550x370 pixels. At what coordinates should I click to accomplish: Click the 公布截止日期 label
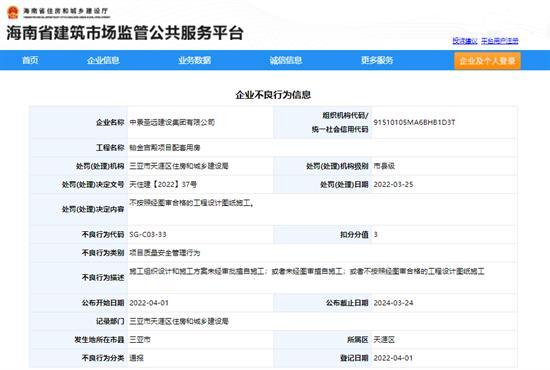347,303
